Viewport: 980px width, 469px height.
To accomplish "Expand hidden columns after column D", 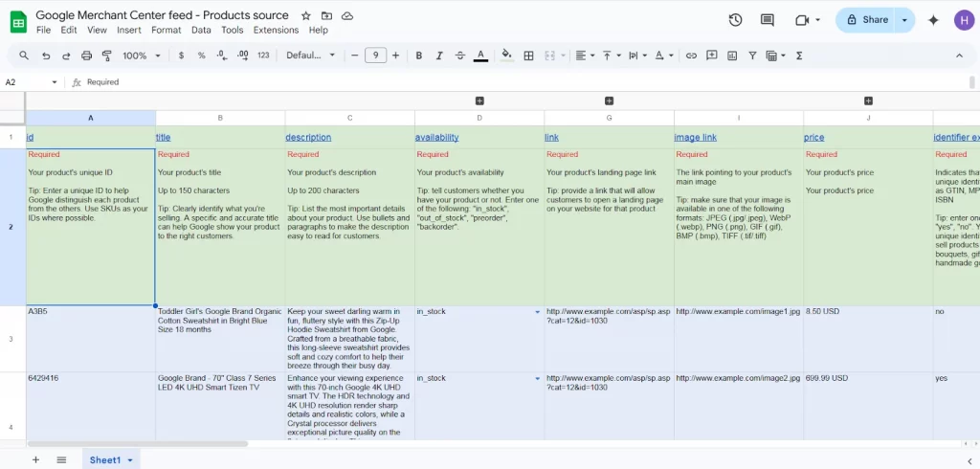I will (480, 100).
